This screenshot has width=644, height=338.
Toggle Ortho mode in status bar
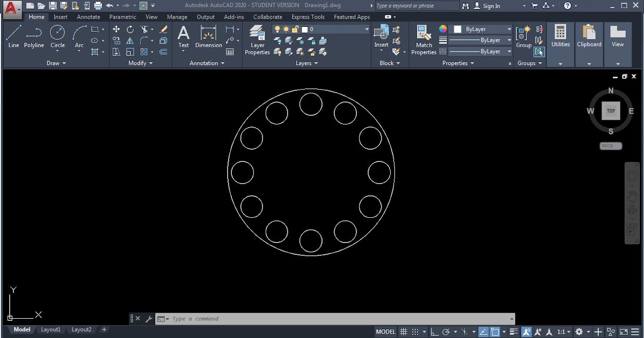pos(435,332)
